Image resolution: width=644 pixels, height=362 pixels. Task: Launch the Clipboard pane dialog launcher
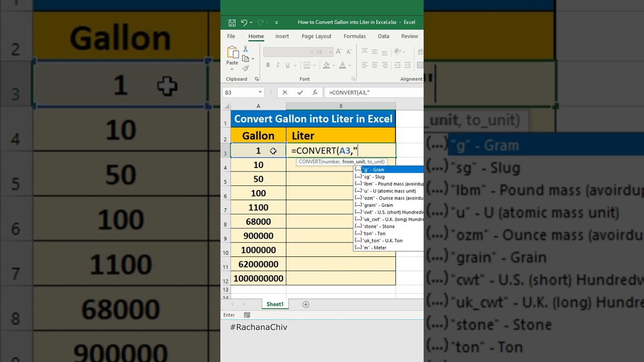(x=257, y=79)
